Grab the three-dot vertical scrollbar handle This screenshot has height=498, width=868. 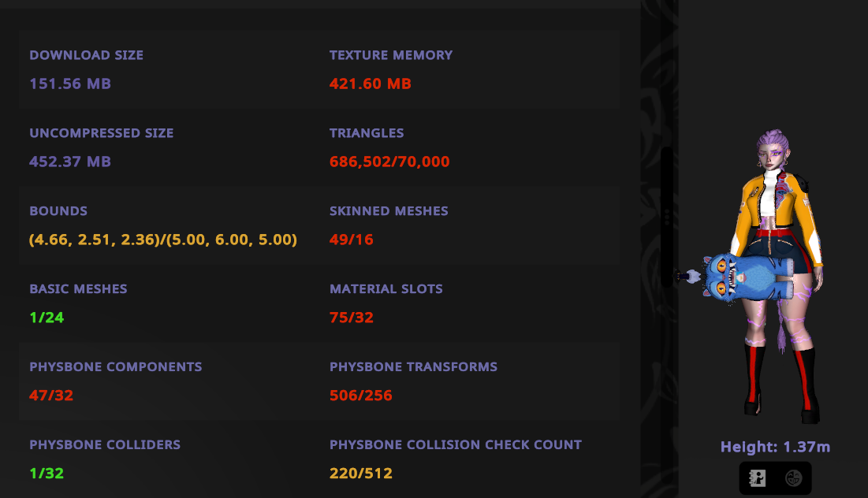click(668, 216)
